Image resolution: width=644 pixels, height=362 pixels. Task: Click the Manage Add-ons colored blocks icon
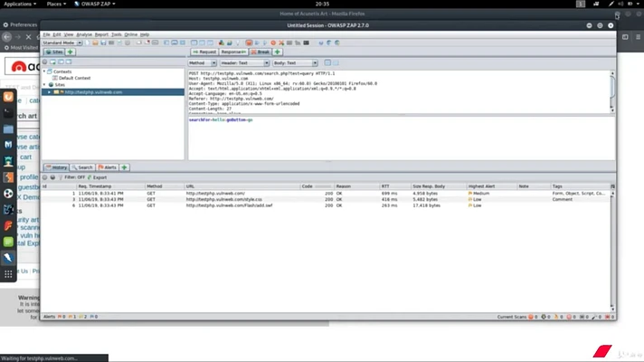click(222, 43)
